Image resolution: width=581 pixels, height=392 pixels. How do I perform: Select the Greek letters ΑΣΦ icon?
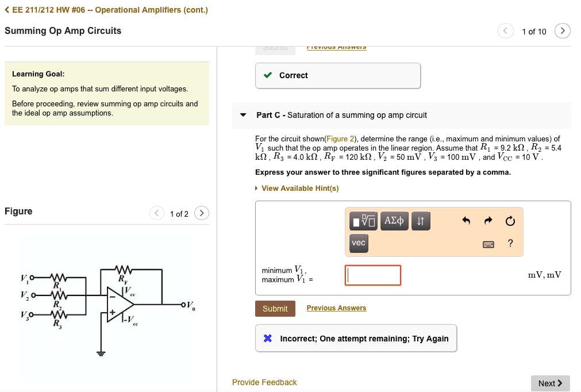[394, 221]
